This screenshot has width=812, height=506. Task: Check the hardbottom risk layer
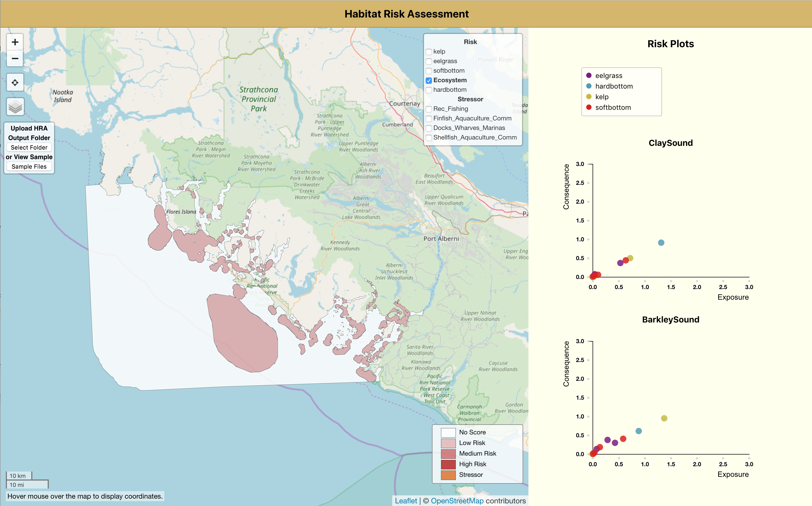tap(429, 90)
